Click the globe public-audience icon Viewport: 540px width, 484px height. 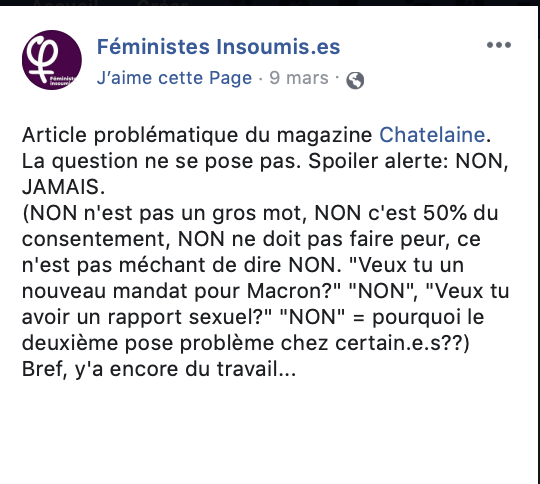click(x=355, y=81)
